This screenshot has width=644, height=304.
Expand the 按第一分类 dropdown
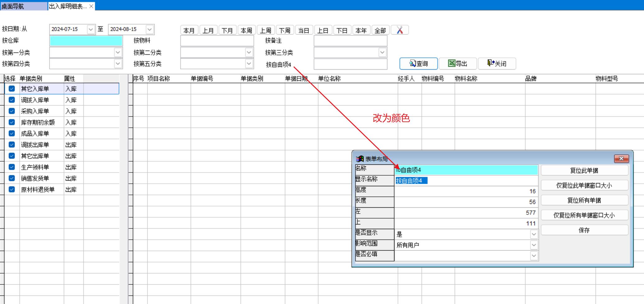pyautogui.click(x=118, y=53)
